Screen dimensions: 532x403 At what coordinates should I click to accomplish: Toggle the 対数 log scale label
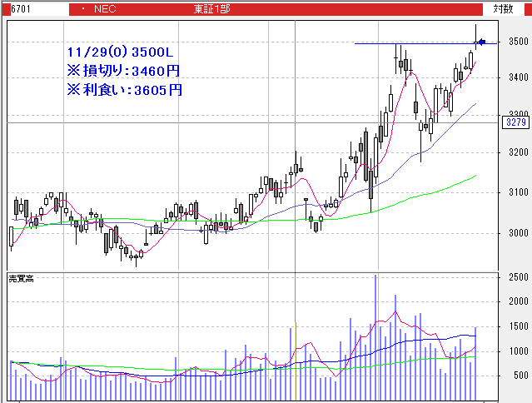pos(503,8)
